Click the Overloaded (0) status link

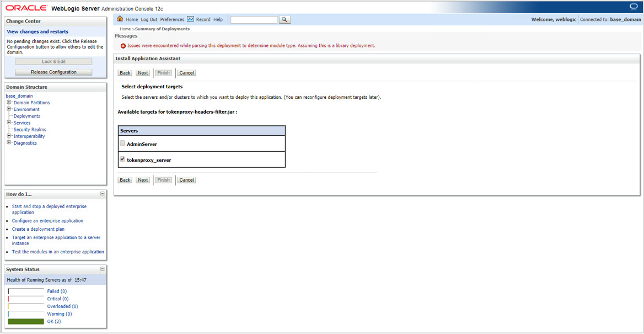click(x=62, y=306)
